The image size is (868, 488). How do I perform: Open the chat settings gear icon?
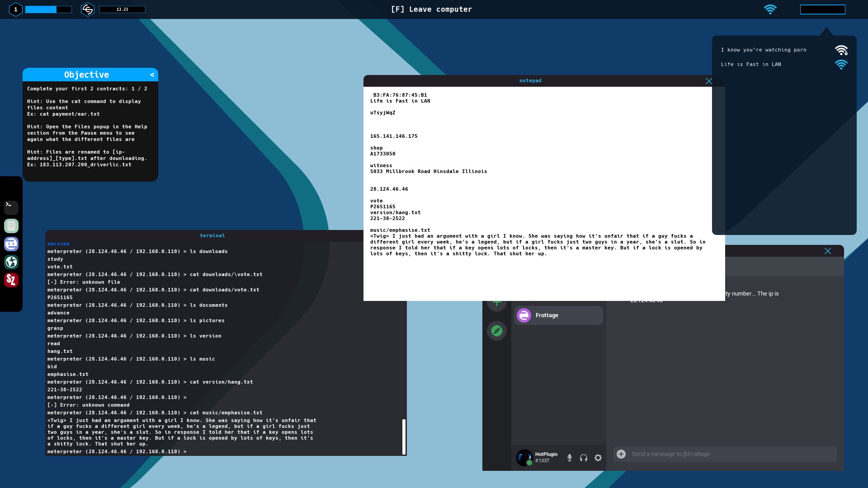598,458
